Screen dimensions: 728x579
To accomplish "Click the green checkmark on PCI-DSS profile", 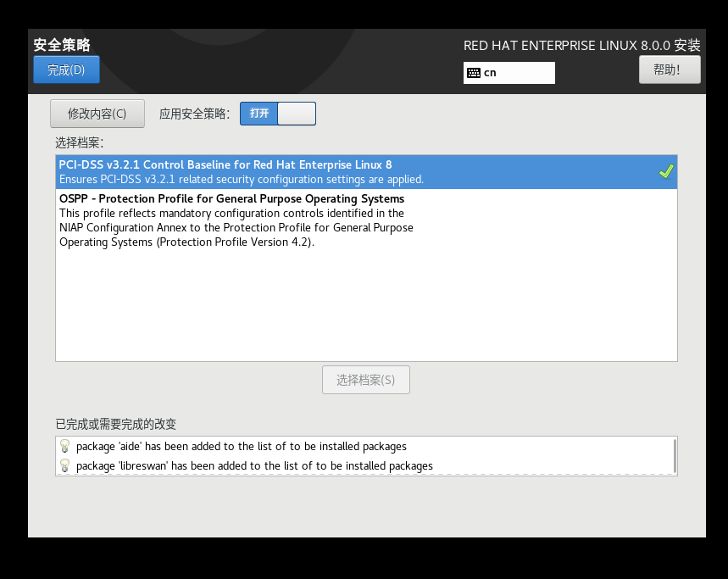I will tap(666, 171).
